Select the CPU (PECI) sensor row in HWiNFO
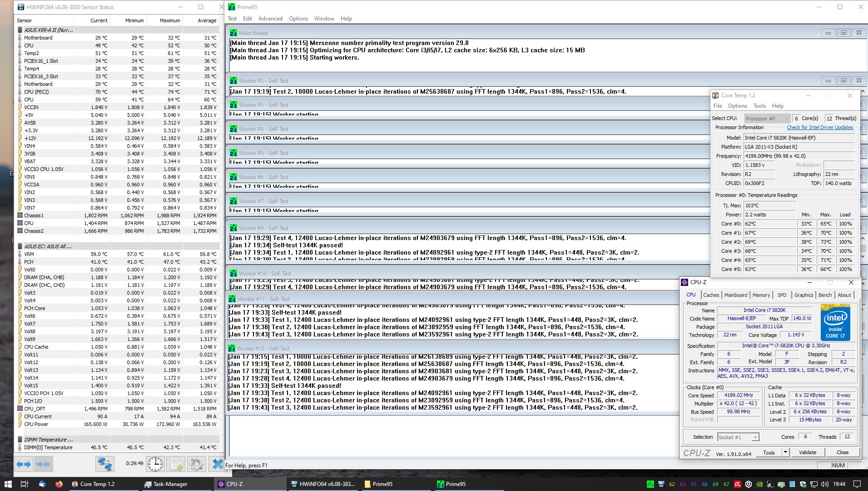Viewport: 868px width, 491px height. click(117, 92)
